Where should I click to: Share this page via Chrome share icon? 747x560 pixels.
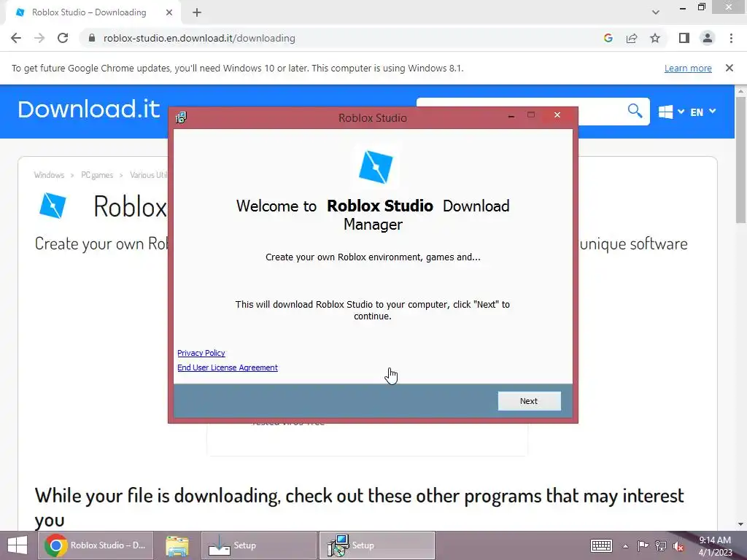pos(632,38)
